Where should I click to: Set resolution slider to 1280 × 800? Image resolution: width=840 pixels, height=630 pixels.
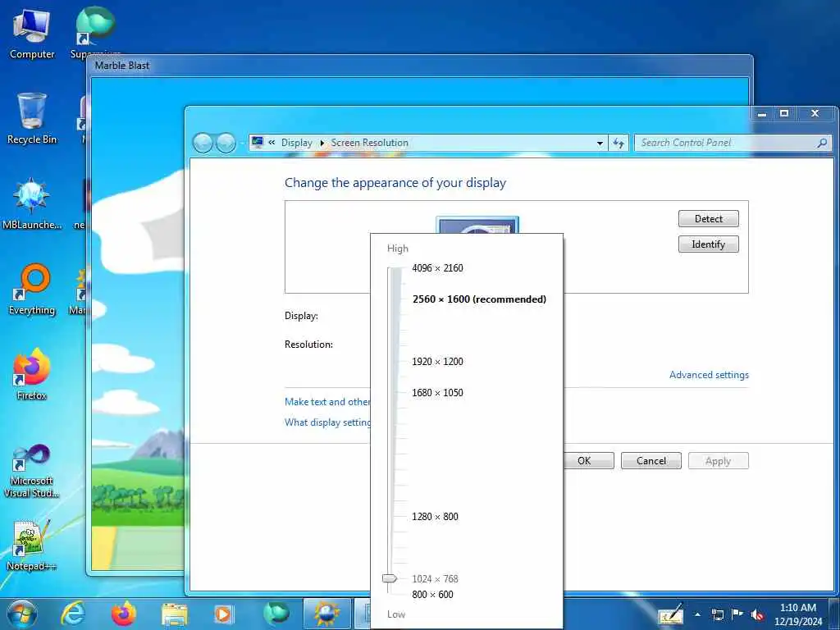pos(435,517)
